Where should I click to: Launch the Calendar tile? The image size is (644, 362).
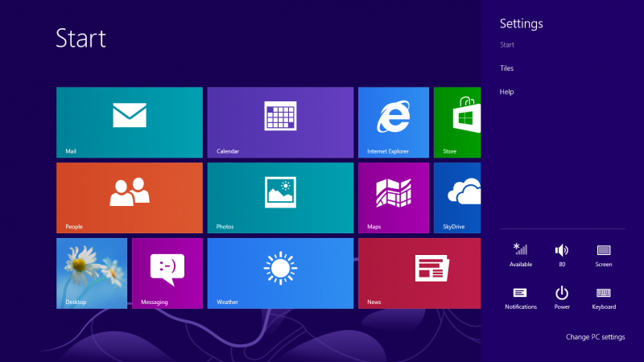(280, 122)
